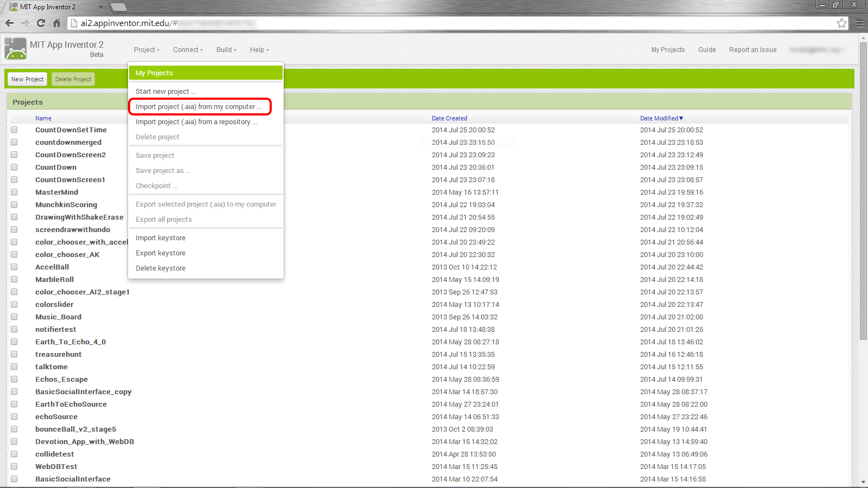The width and height of the screenshot is (868, 488).
Task: Tick the checkbox for countdownmerged
Action: (14, 143)
